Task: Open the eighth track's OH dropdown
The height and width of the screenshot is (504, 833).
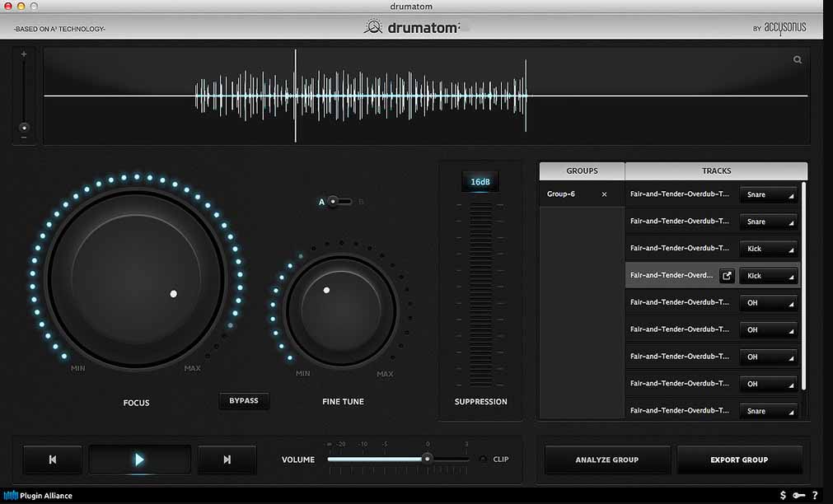Action: click(x=768, y=385)
